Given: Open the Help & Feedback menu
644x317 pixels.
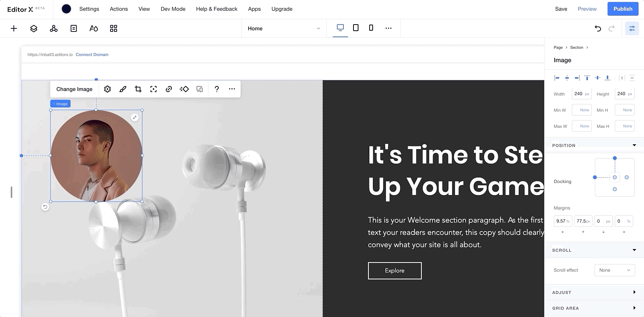Looking at the screenshot, I should 216,9.
